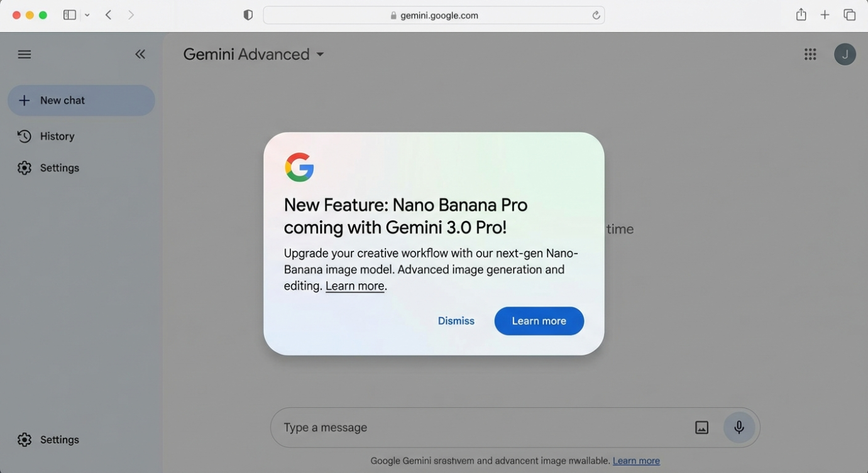Open the Settings item directly beneath History
The width and height of the screenshot is (868, 473).
pyautogui.click(x=48, y=168)
